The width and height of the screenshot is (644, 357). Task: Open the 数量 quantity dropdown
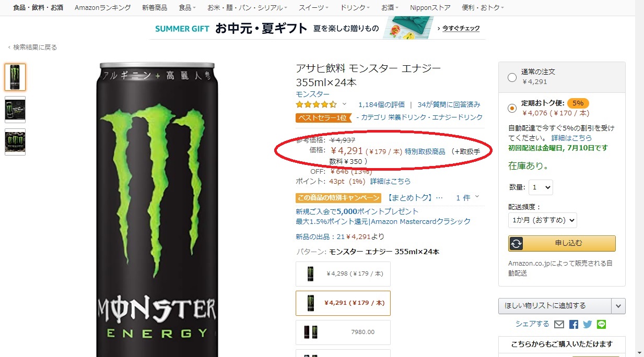click(541, 187)
